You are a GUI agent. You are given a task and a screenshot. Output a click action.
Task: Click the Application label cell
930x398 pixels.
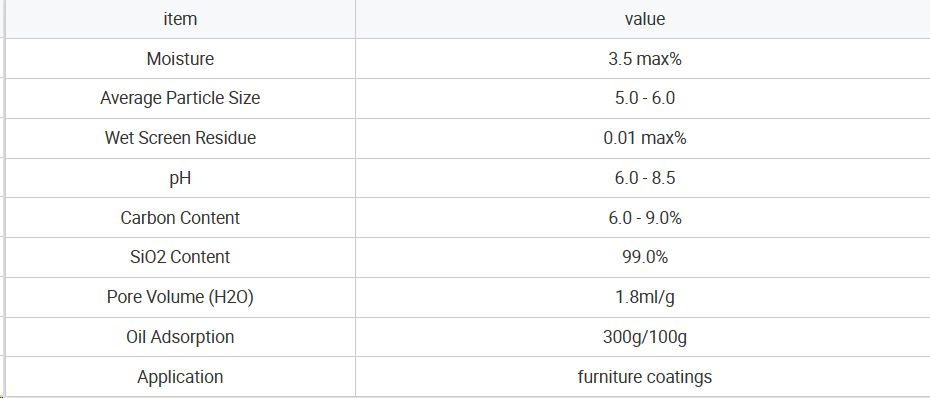click(180, 377)
